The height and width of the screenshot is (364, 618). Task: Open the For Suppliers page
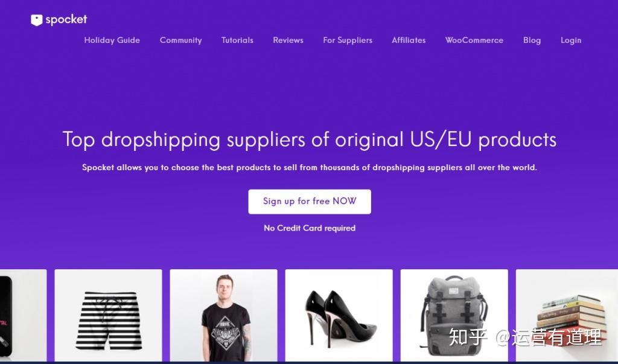pyautogui.click(x=348, y=40)
